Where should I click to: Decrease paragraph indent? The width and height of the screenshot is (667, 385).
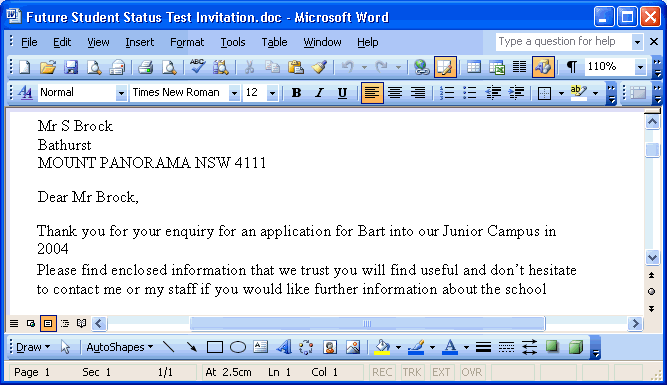pos(493,93)
